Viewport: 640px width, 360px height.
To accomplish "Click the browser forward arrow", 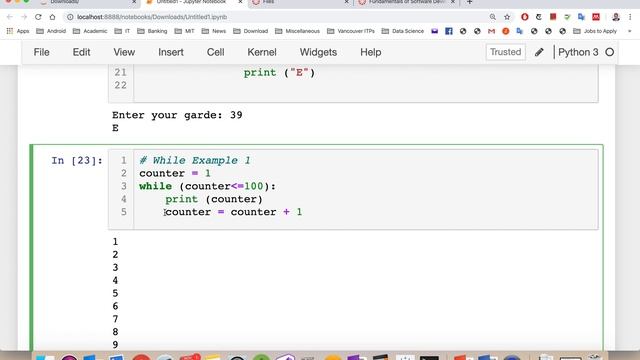I will coord(24,17).
